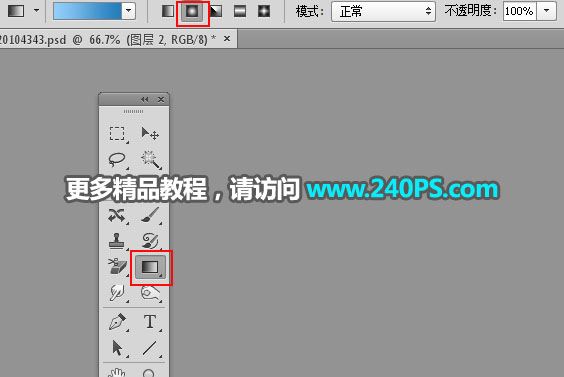Select the Clone Stamp tool
The height and width of the screenshot is (377, 564).
tap(117, 241)
